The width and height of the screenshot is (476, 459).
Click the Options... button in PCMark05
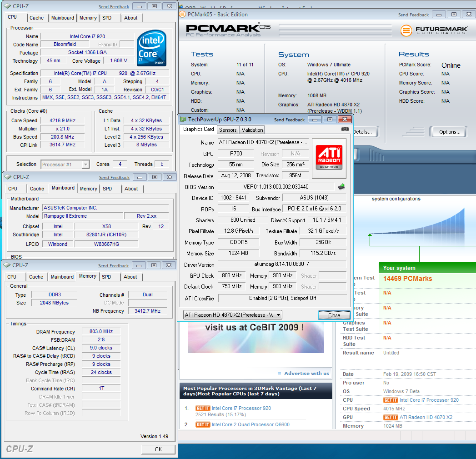450,132
